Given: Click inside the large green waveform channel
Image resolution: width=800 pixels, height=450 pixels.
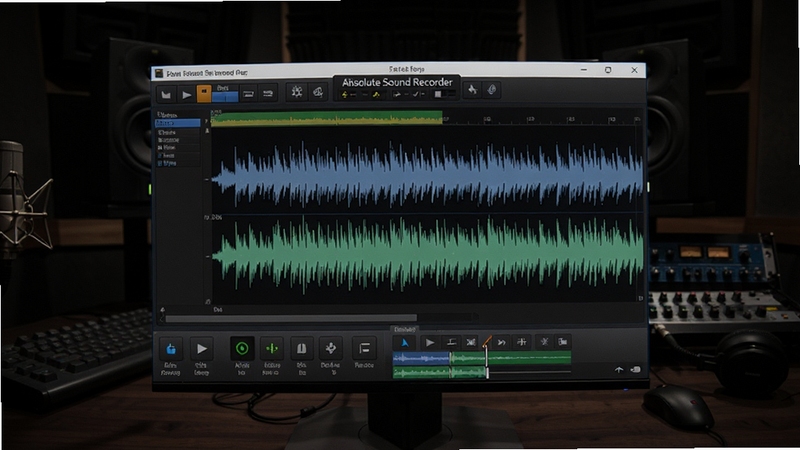Looking at the screenshot, I should pos(428,254).
